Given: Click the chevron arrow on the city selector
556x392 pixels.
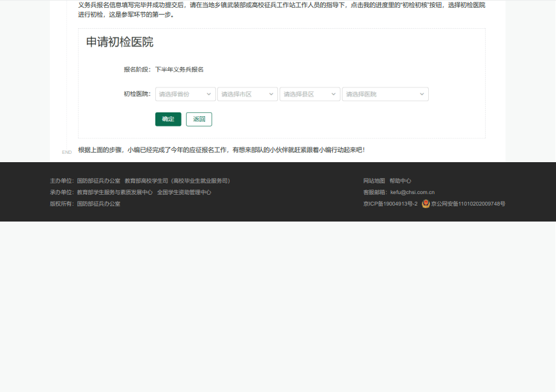Looking at the screenshot, I should click(271, 94).
